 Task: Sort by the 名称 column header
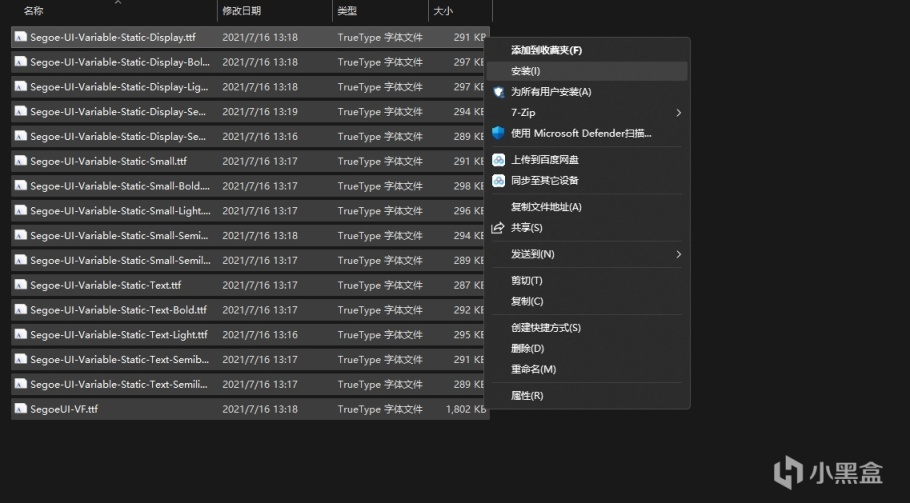[33, 10]
